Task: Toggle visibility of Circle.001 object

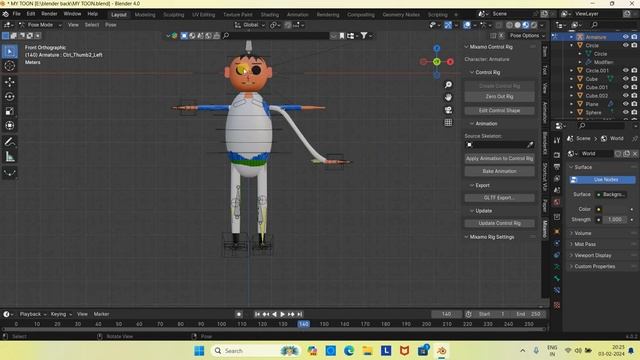Action: (625, 70)
